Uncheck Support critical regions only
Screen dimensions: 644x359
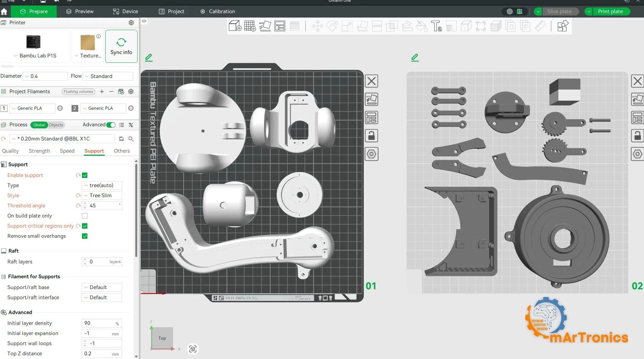click(x=85, y=226)
